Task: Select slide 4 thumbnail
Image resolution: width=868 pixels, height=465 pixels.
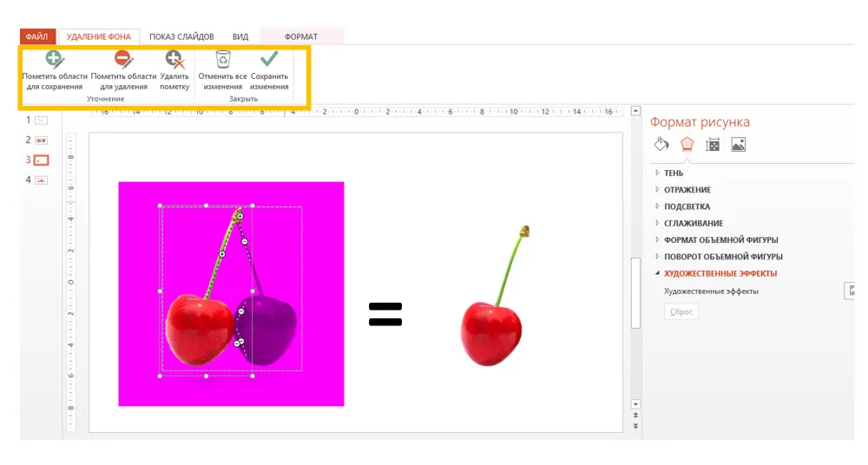Action: (x=41, y=180)
